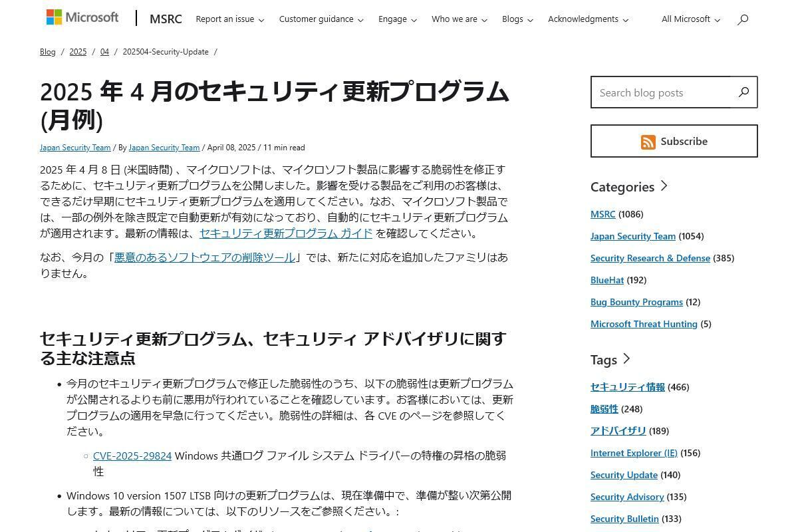798x532 pixels.
Task: Open Japan Security Team category link in byline
Action: tap(75, 148)
